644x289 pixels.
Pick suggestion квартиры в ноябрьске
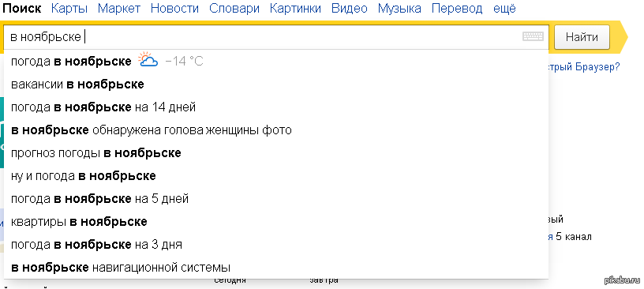(276, 222)
